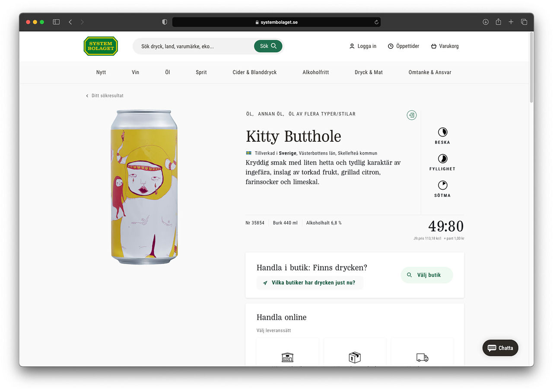This screenshot has height=392, width=553.
Task: Open the Dryck & Mat menu
Action: tap(369, 72)
